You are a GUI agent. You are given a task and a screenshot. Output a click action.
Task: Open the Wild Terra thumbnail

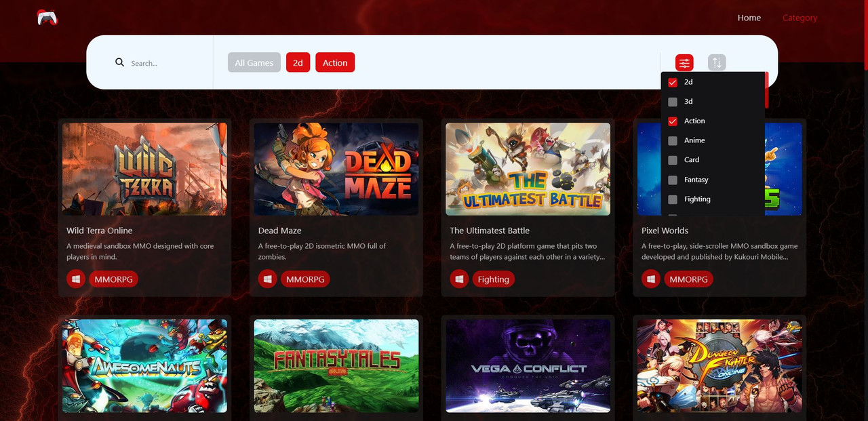point(144,169)
